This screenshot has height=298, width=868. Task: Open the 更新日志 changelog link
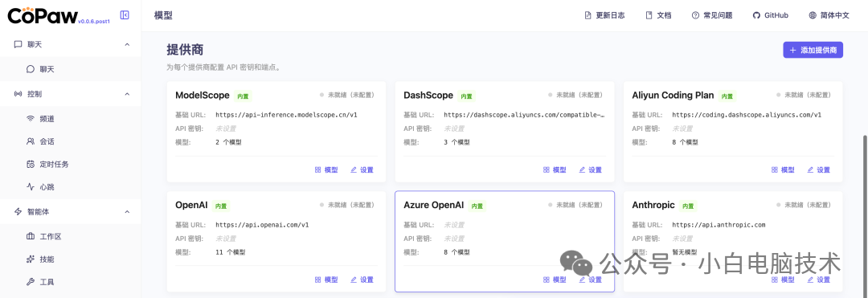point(604,15)
